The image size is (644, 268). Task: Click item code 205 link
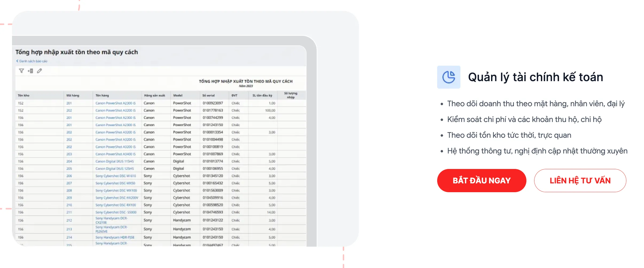coord(69,169)
